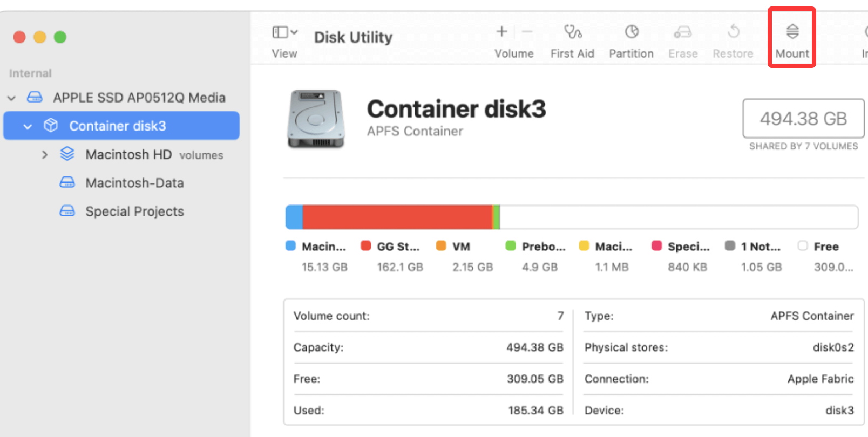Click the Free 309.05 GB value

[534, 379]
